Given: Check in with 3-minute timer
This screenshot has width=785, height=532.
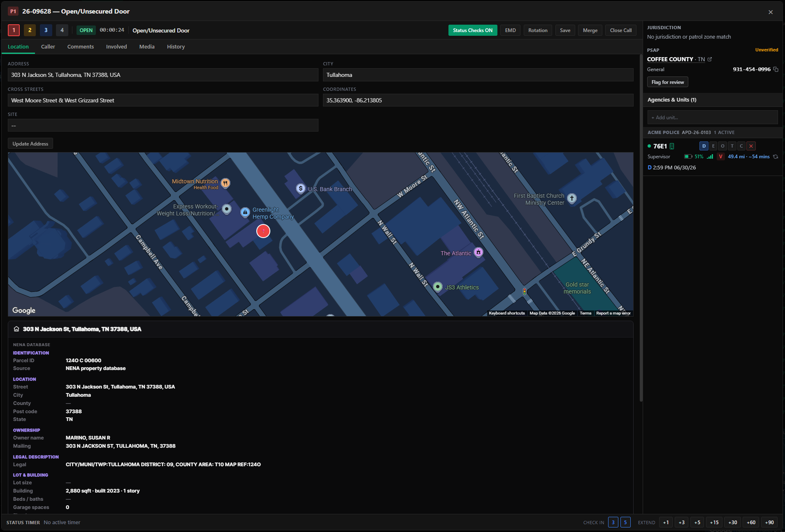Looking at the screenshot, I should click(x=613, y=523).
